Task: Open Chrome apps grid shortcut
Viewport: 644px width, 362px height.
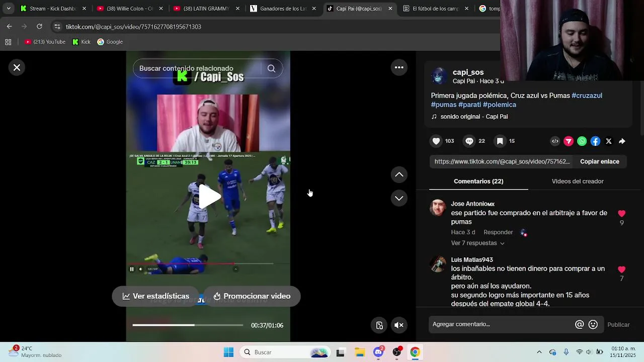Action: point(8,42)
